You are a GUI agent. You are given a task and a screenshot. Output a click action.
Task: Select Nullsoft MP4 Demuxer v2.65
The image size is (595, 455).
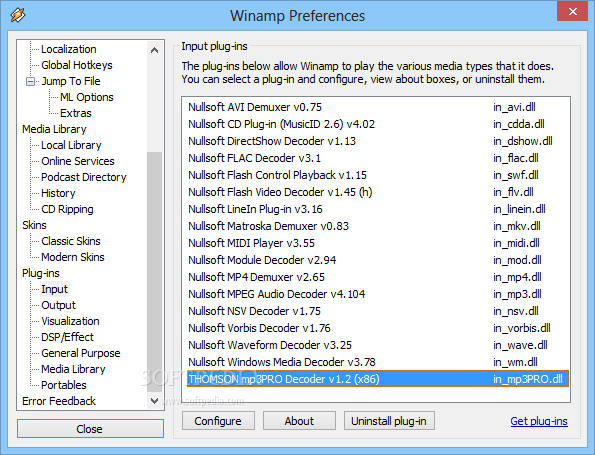tap(378, 277)
